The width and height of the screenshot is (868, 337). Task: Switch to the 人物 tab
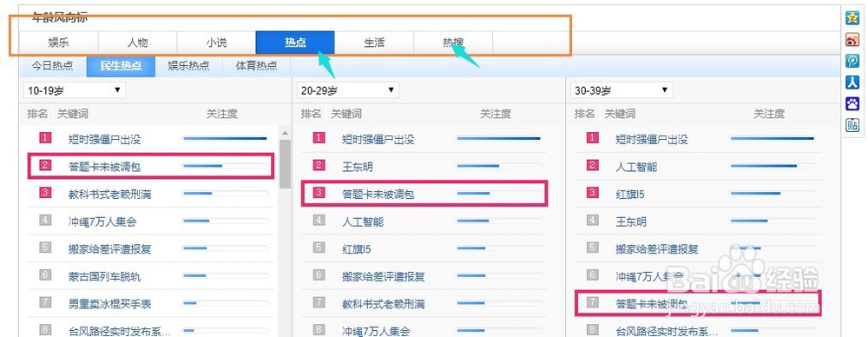137,43
